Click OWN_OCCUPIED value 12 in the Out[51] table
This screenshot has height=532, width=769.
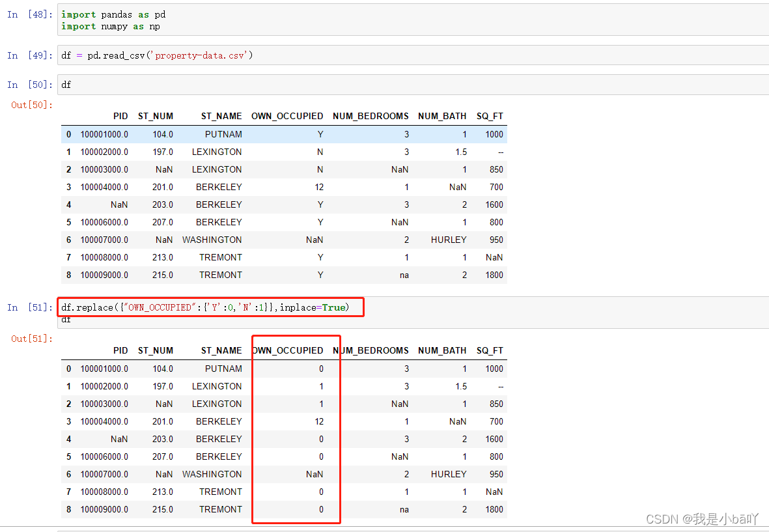[x=319, y=422]
